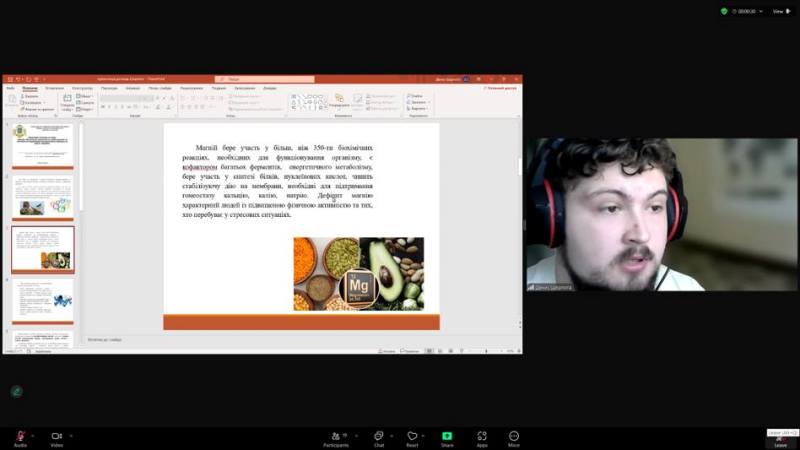Select the fourth slide thumbnail

(43, 301)
